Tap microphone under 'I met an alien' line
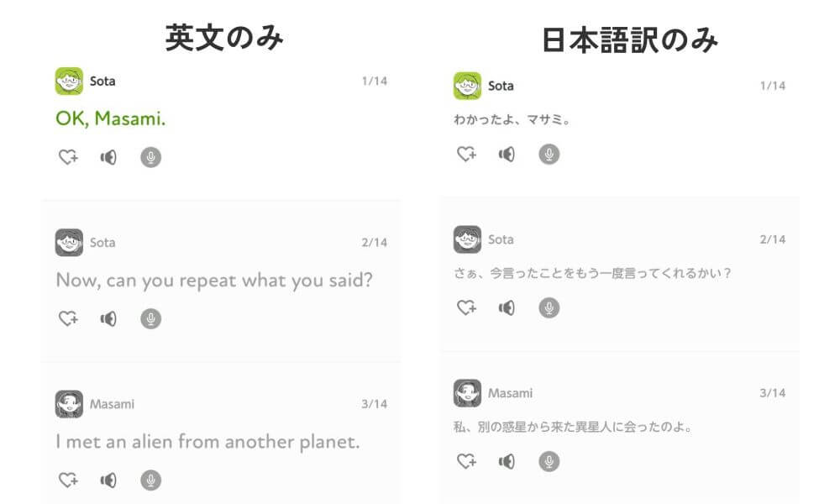 point(150,480)
